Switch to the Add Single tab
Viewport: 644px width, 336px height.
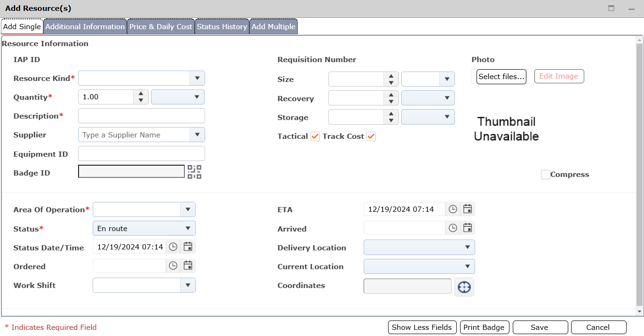(x=22, y=26)
